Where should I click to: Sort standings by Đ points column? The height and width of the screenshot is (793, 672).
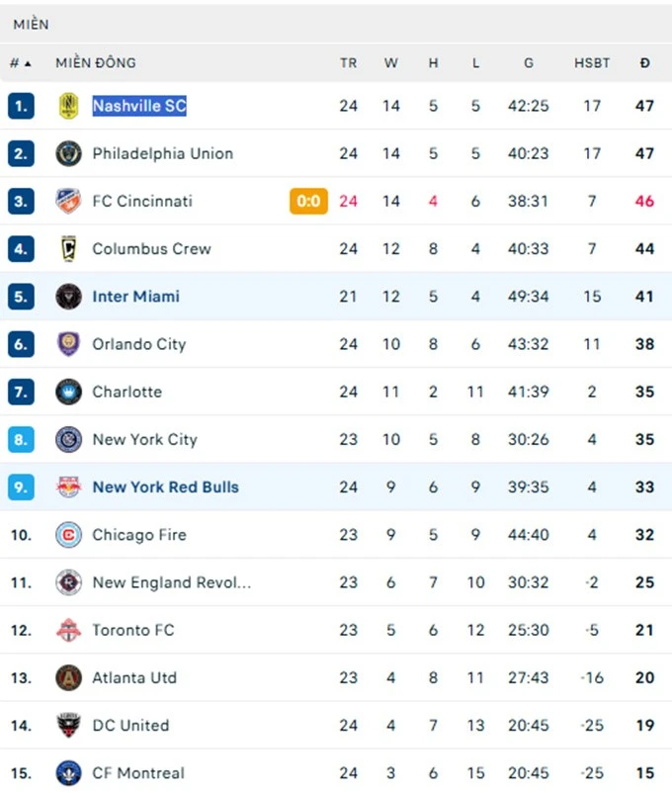point(644,62)
